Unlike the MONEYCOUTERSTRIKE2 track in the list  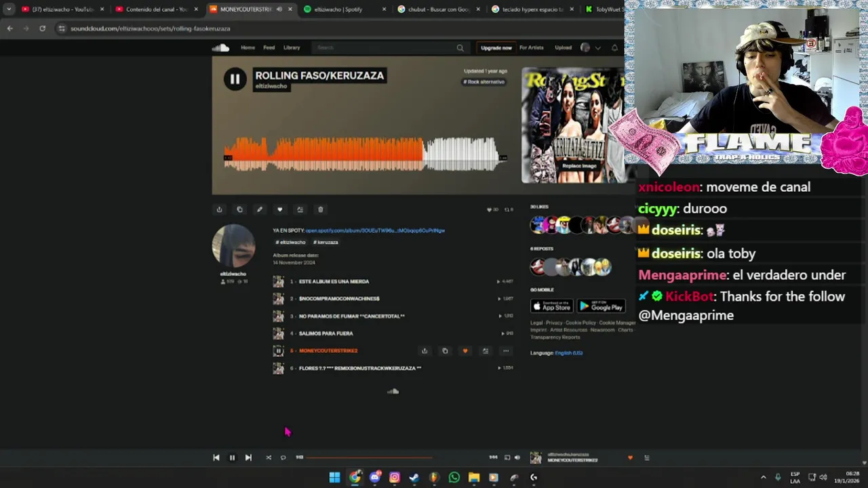[x=465, y=351]
